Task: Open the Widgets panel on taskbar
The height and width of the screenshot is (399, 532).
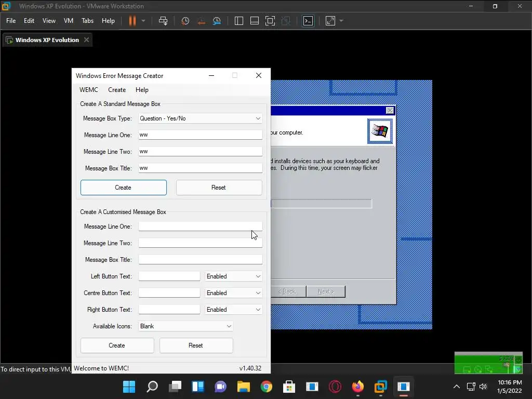Action: pyautogui.click(x=198, y=387)
